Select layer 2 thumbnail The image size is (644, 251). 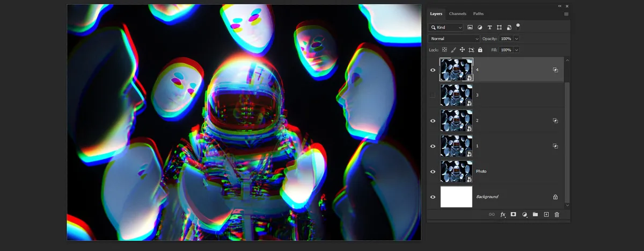point(456,120)
